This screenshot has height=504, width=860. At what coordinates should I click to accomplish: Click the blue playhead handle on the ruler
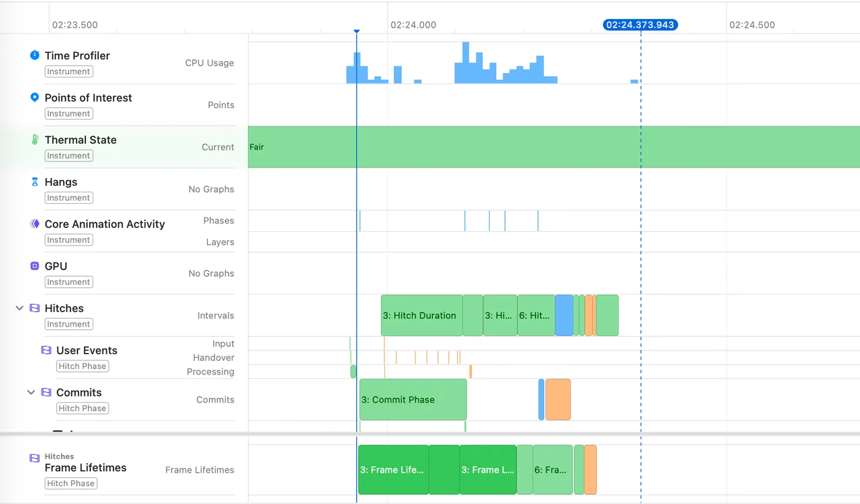pos(356,31)
